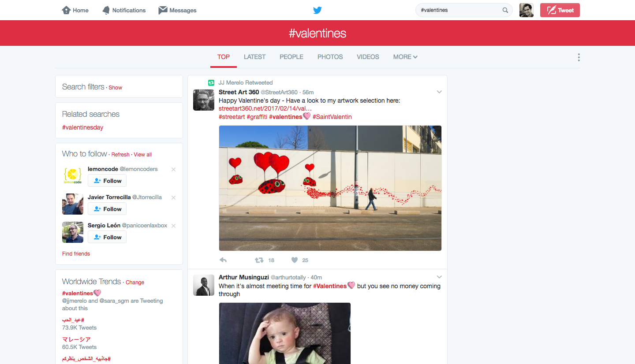
Task: Dismiss Javier Torrecilla follow suggestion
Action: pos(173,198)
